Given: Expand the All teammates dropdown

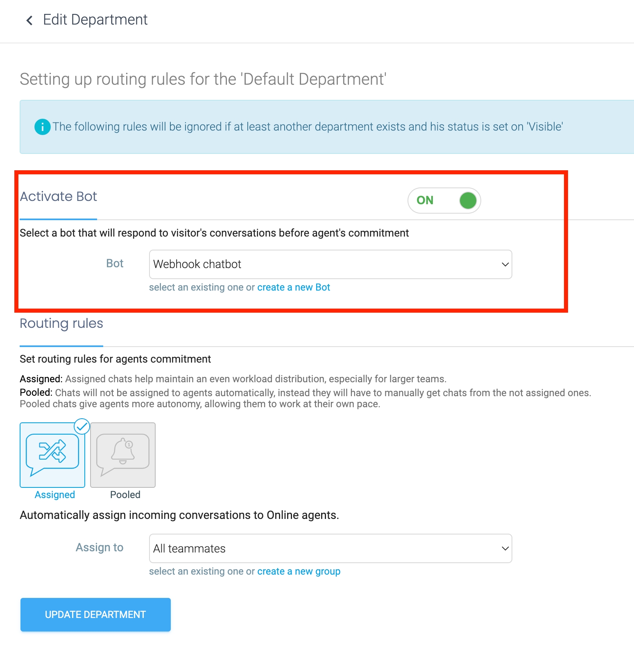Looking at the screenshot, I should coord(330,548).
